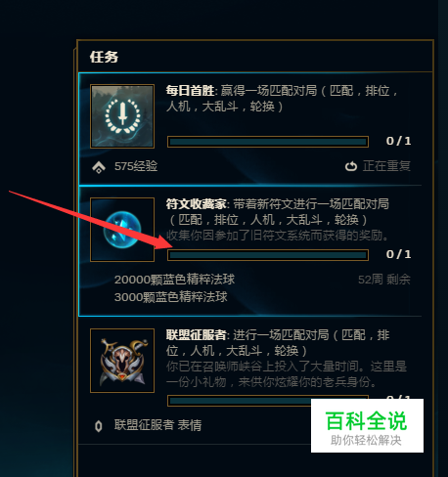The height and width of the screenshot is (477, 448).
Task: Click the 正在重复 status label
Action: click(x=386, y=166)
